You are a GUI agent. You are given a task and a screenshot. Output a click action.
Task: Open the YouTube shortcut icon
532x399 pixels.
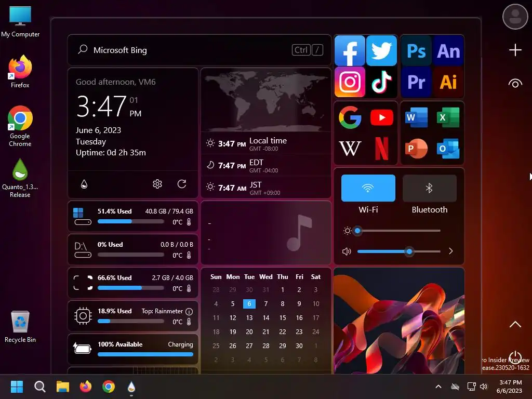click(382, 117)
